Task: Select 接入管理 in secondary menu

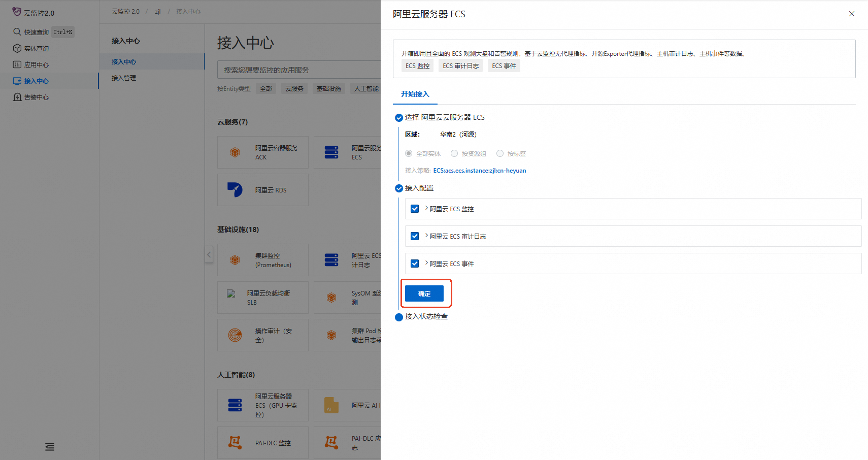Action: [152, 78]
